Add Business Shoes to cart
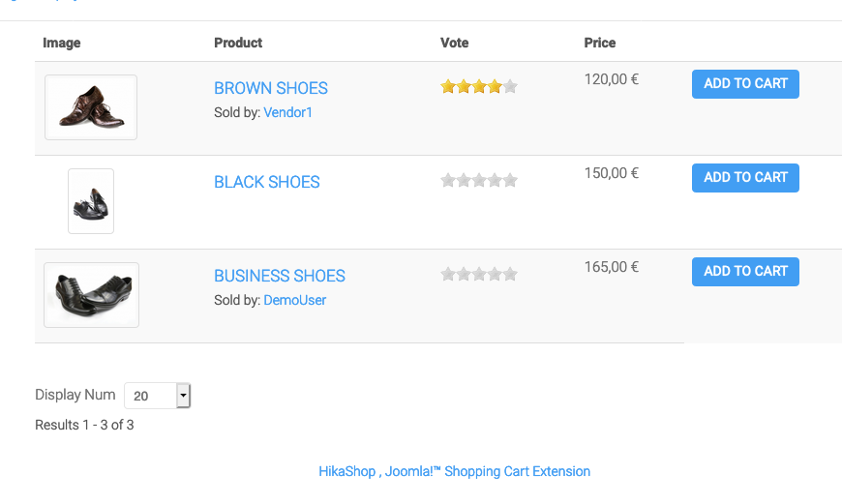 [x=745, y=272]
